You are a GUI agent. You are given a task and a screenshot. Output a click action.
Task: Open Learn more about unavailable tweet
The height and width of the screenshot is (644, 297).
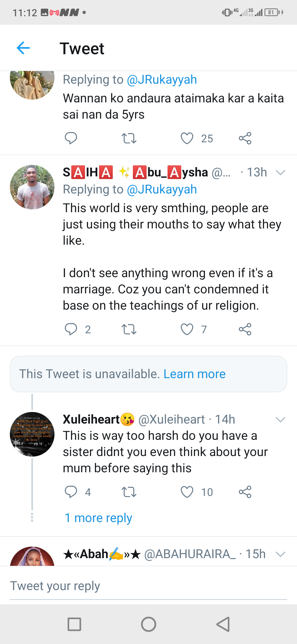point(194,374)
